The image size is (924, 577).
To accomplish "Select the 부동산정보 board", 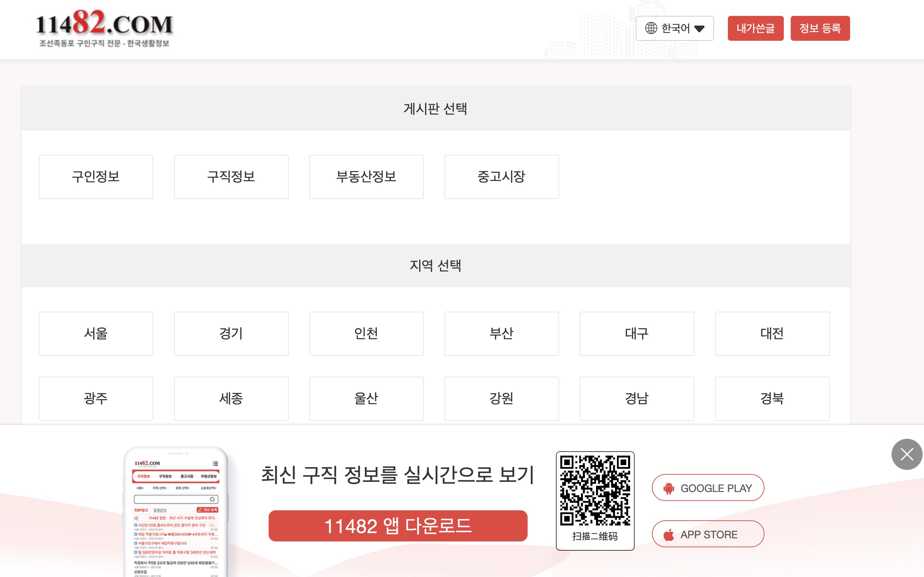I will 366,176.
